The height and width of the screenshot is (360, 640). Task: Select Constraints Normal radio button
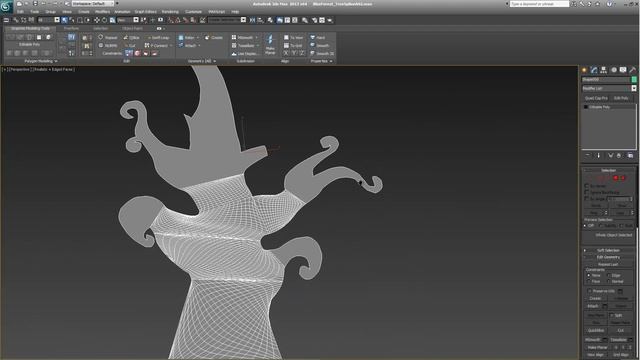[x=609, y=282]
